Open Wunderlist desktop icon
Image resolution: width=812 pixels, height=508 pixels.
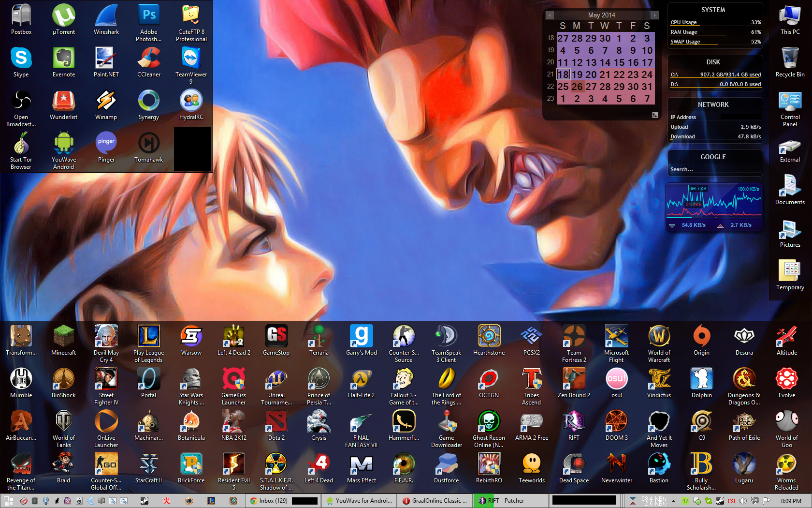pyautogui.click(x=64, y=105)
